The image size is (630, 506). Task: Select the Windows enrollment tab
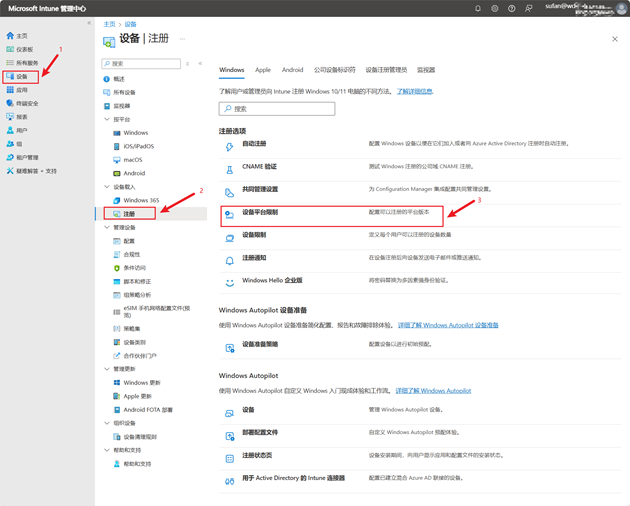231,70
